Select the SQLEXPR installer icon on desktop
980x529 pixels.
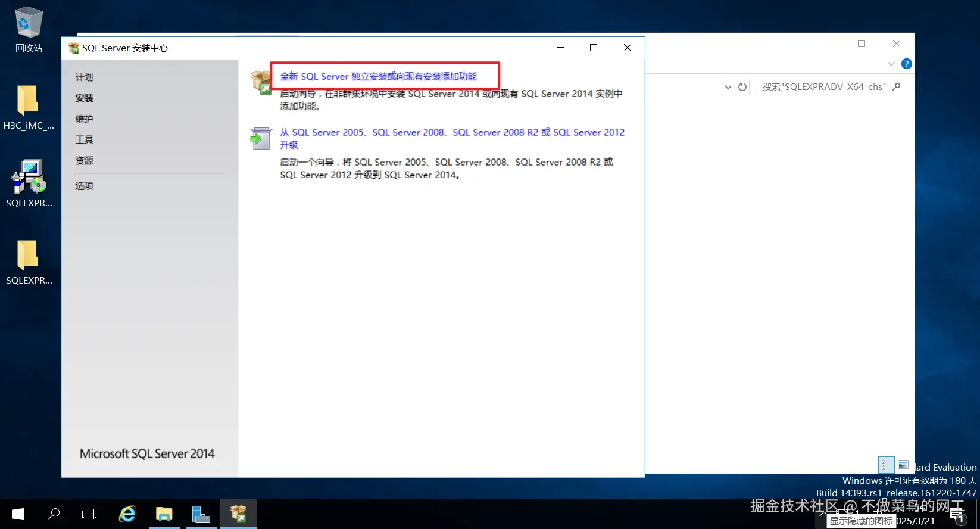pos(29,183)
